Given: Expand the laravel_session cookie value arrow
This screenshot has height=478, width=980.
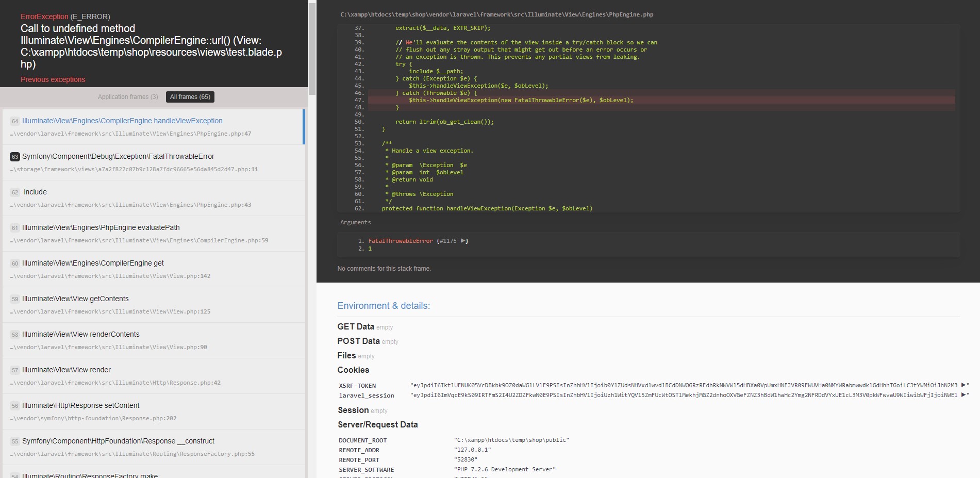Looking at the screenshot, I should pos(963,395).
